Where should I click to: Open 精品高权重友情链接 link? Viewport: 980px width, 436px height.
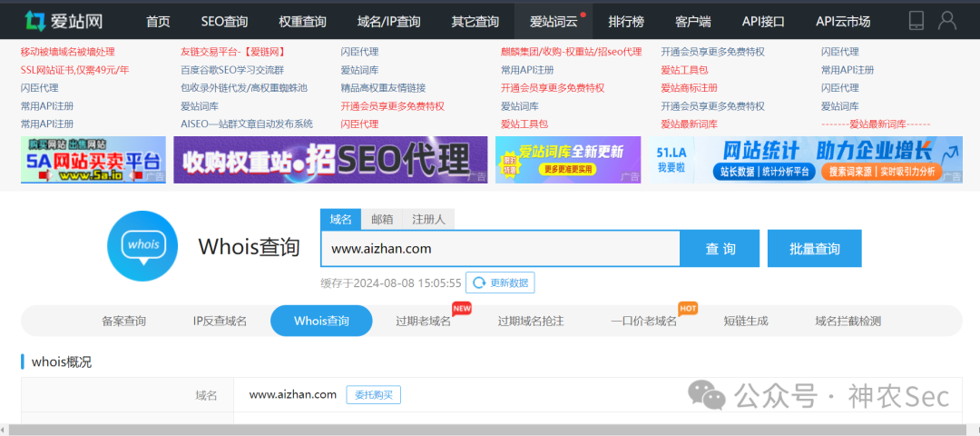pos(383,88)
